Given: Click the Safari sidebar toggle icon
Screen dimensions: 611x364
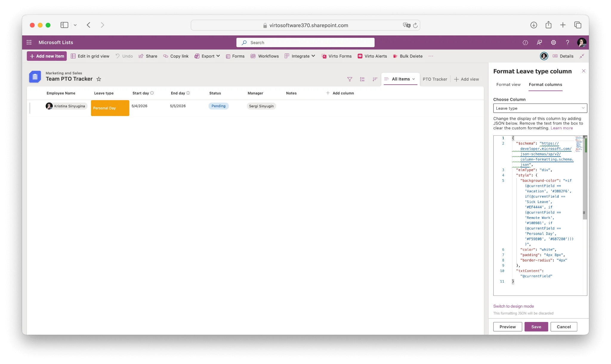Looking at the screenshot, I should point(64,25).
